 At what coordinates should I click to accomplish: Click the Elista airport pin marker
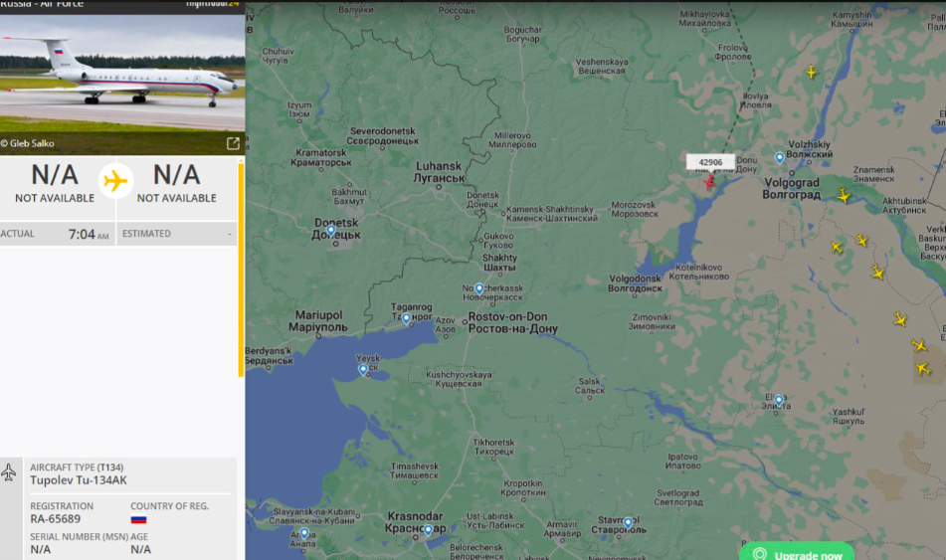pyautogui.click(x=779, y=400)
